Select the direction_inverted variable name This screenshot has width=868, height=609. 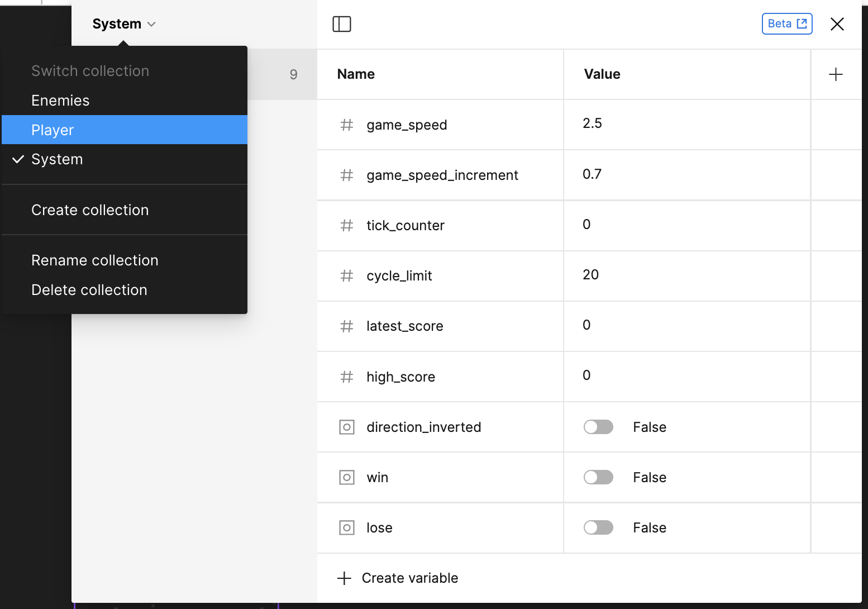(424, 427)
